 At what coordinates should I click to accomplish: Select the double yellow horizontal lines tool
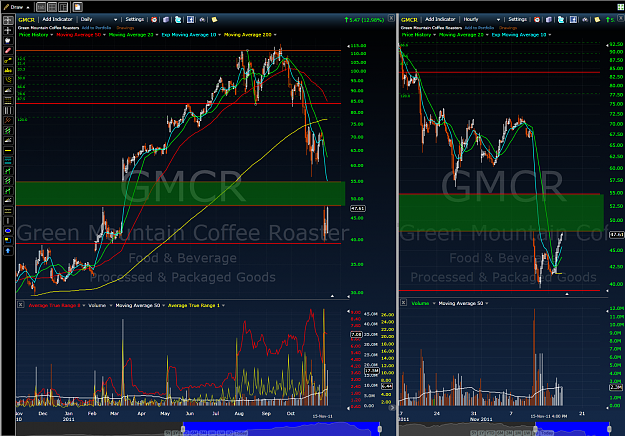[x=8, y=211]
